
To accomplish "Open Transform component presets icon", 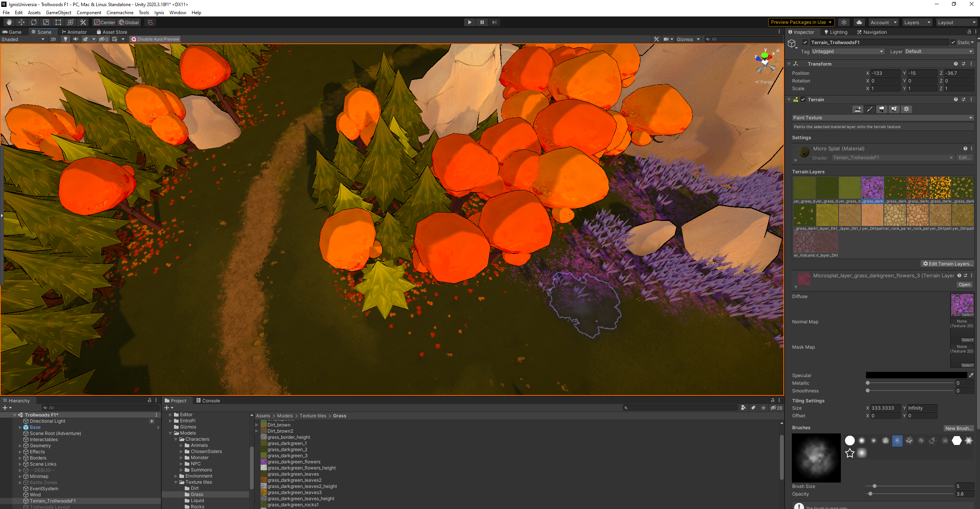I will click(964, 64).
